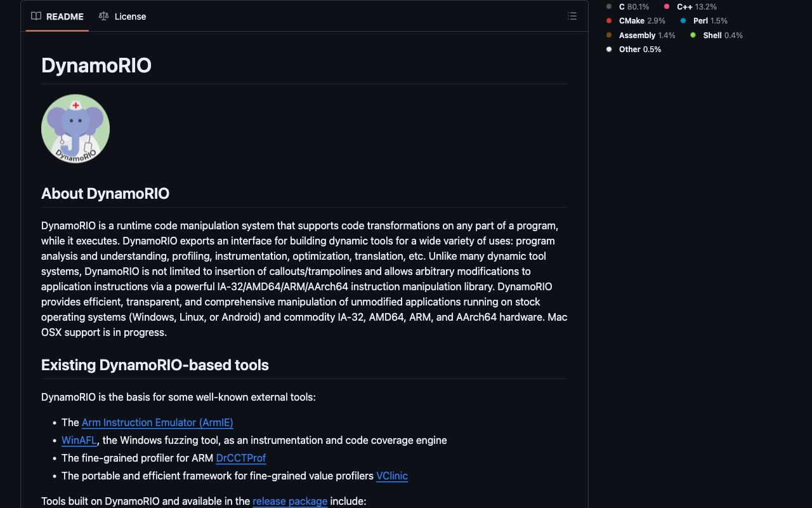Click the green Shell language color dot

pyautogui.click(x=693, y=35)
